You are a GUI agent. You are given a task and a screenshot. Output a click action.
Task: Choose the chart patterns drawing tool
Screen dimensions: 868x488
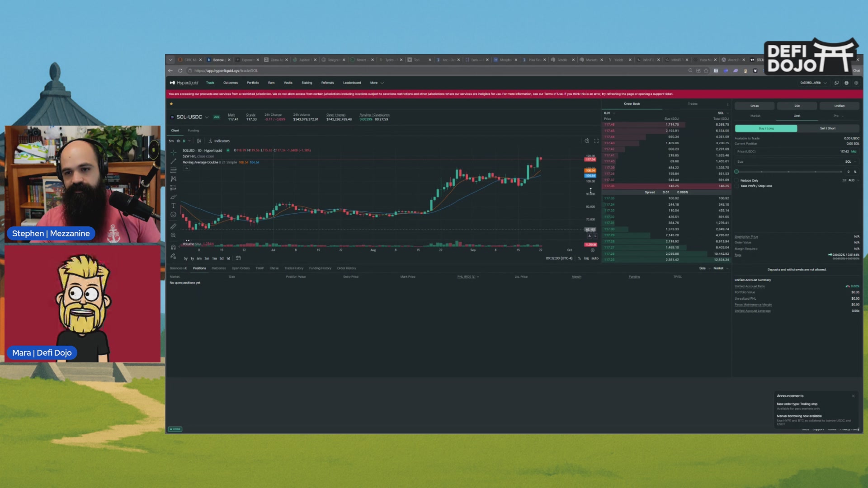(x=173, y=179)
